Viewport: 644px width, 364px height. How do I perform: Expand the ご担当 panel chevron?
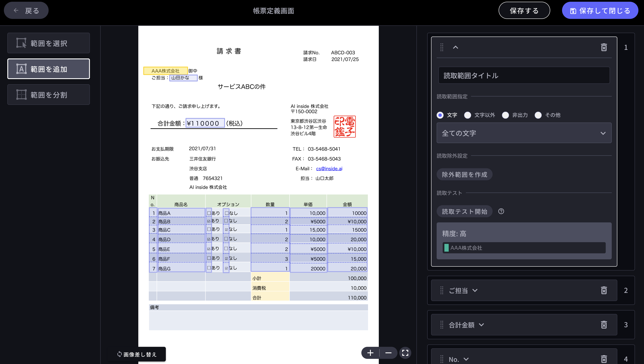(475, 290)
